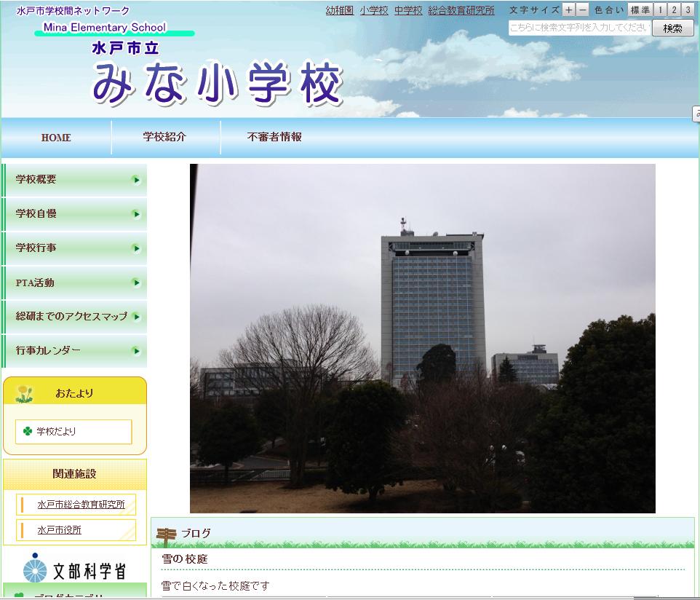The image size is (700, 600).
Task: Expand the 行事カレンダー sidebar item
Action: 75,351
